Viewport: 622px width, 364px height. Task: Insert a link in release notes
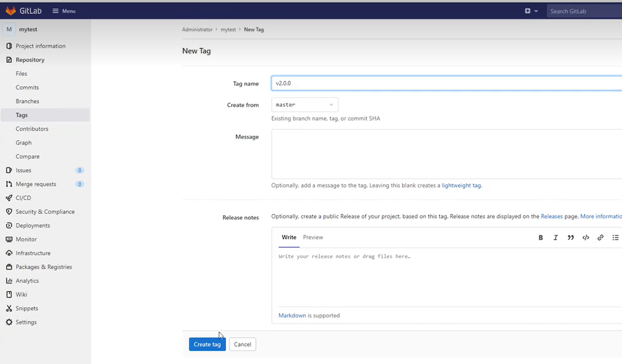600,238
